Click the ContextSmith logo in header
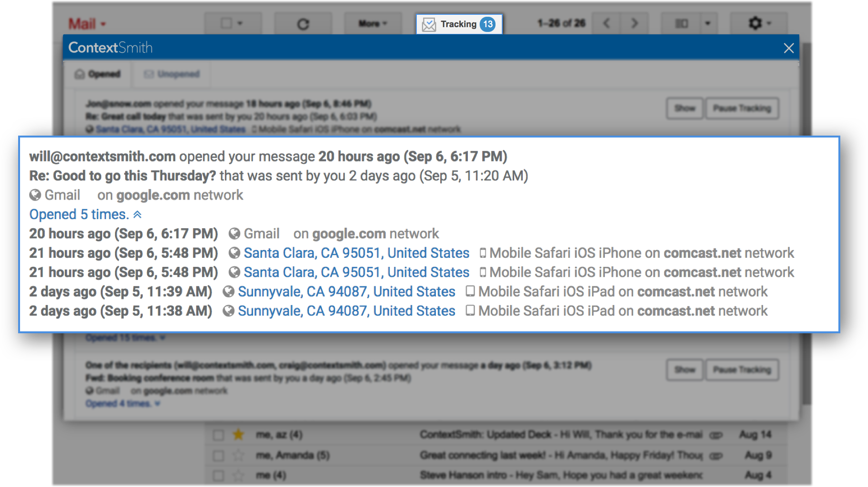 [110, 48]
